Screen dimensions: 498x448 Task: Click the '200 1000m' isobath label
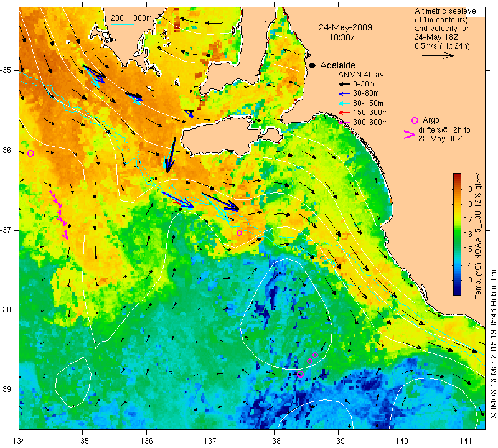tap(131, 18)
